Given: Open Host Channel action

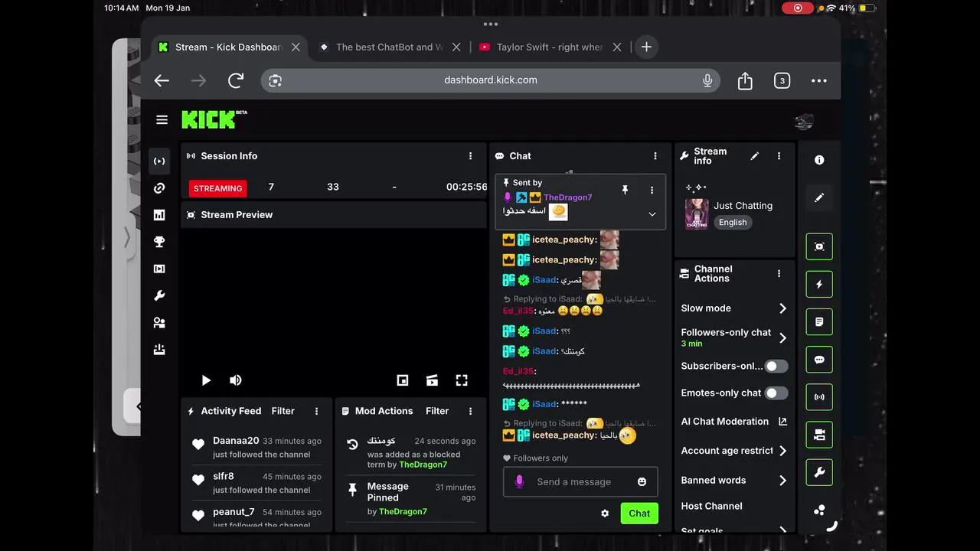Looking at the screenshot, I should [x=712, y=506].
